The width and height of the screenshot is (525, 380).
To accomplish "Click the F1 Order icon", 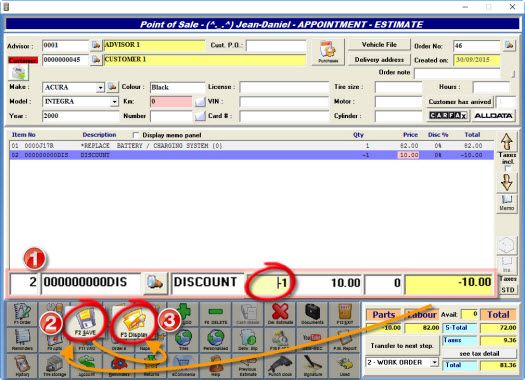I will click(x=22, y=314).
